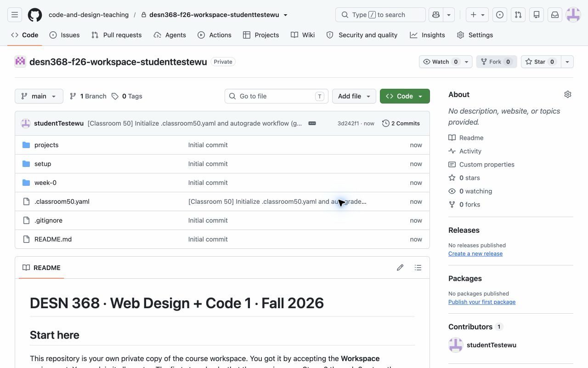Click Create a new release link
The height and width of the screenshot is (368, 588).
pos(475,253)
